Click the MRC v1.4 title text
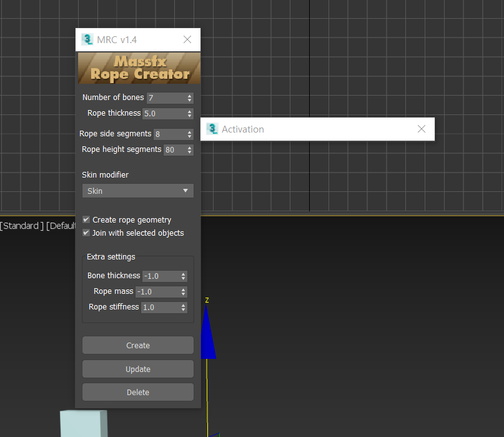The height and width of the screenshot is (437, 504). (x=117, y=40)
